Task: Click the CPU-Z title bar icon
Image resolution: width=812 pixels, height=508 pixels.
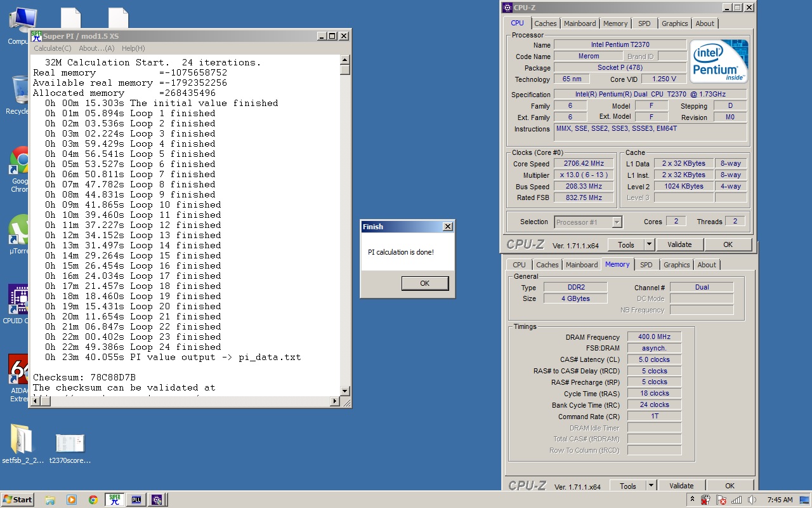Action: [507, 7]
